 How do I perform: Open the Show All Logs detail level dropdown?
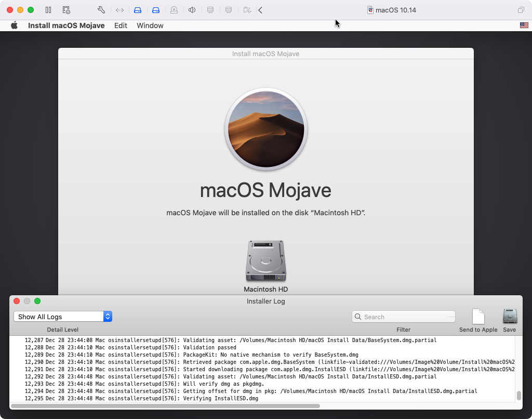point(63,317)
